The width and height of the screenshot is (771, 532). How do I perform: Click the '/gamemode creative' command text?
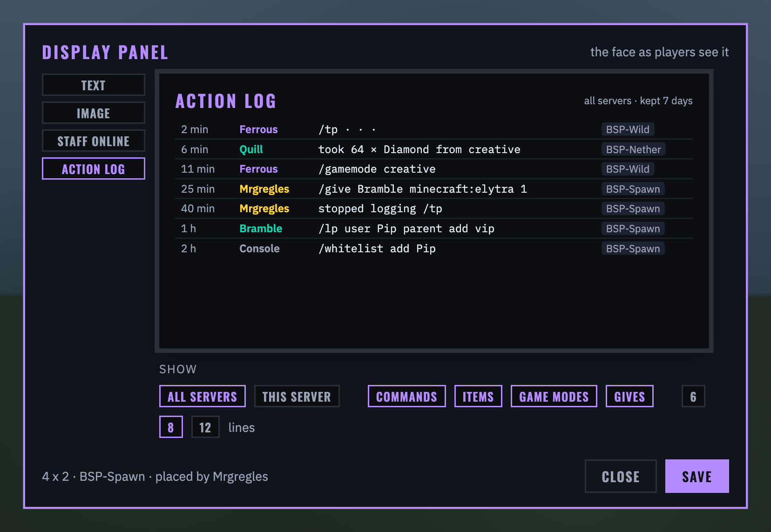tap(377, 169)
